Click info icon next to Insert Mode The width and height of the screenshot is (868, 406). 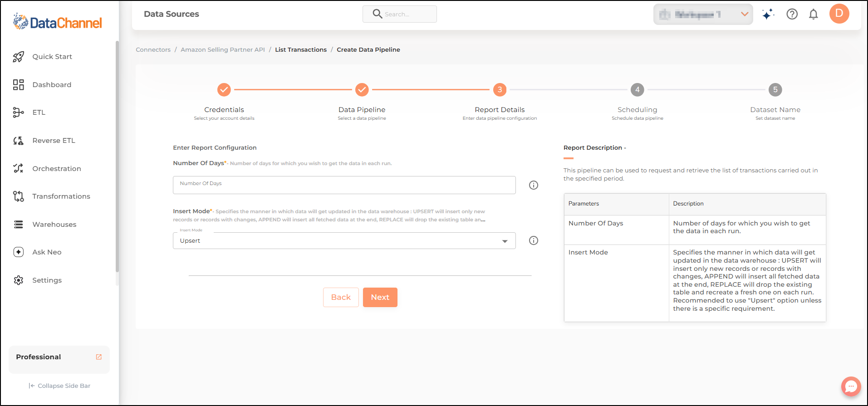click(534, 240)
